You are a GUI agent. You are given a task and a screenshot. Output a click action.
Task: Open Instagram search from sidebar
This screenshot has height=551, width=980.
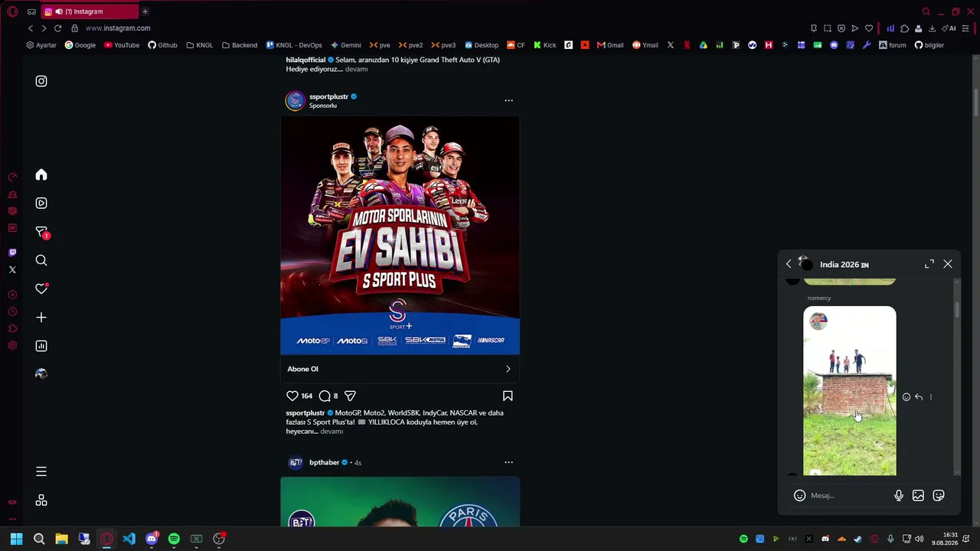click(x=41, y=260)
